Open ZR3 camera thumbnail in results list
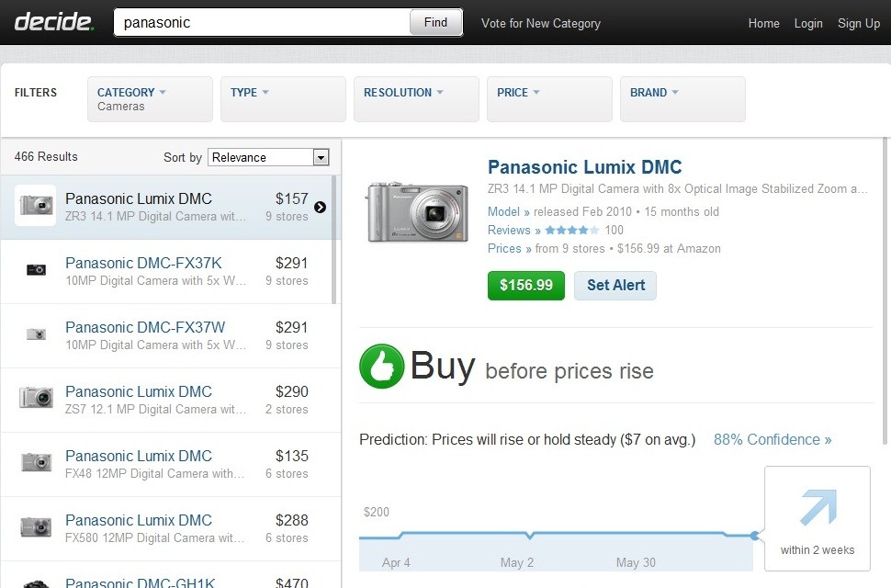Screen dimensions: 891x588 36,205
